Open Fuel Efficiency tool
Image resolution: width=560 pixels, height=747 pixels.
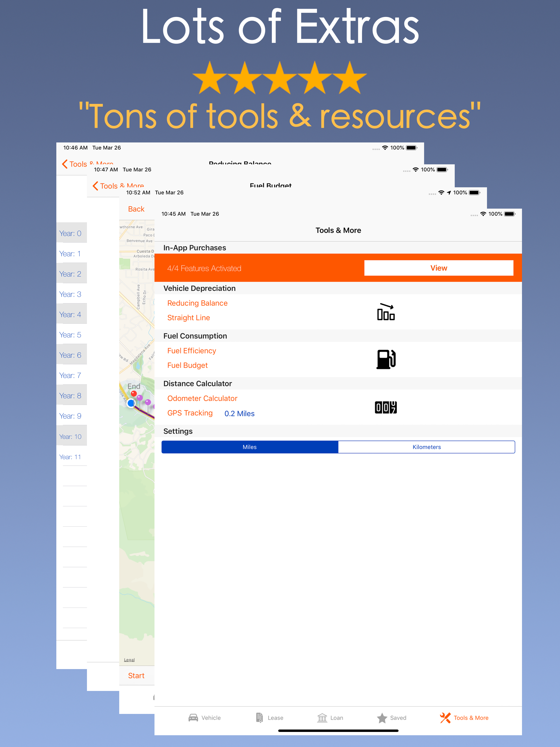[191, 351]
